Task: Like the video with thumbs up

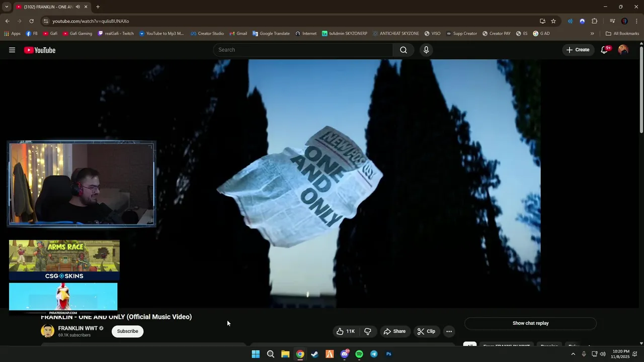Action: (346, 331)
